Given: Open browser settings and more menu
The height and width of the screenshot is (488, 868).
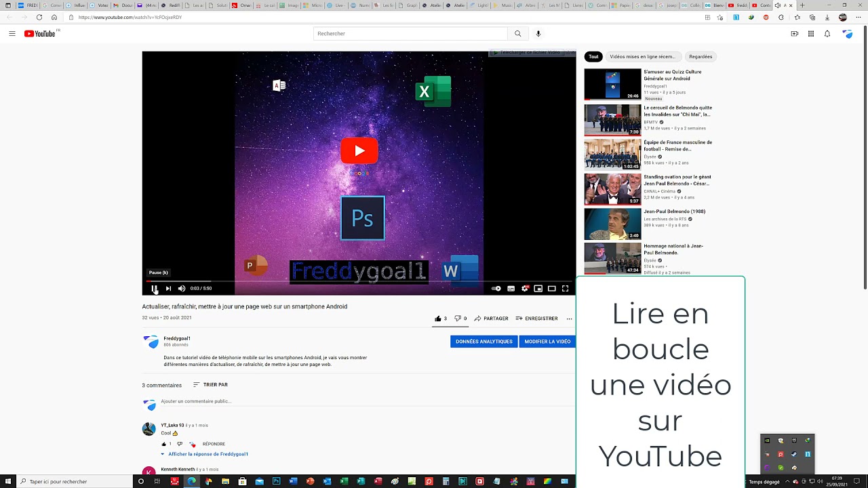Looking at the screenshot, I should click(859, 18).
